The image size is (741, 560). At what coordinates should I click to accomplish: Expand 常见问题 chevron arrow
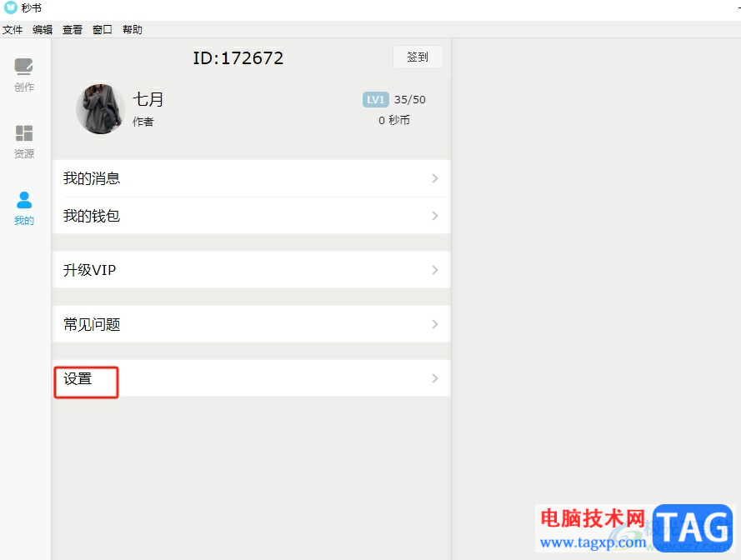pos(435,324)
